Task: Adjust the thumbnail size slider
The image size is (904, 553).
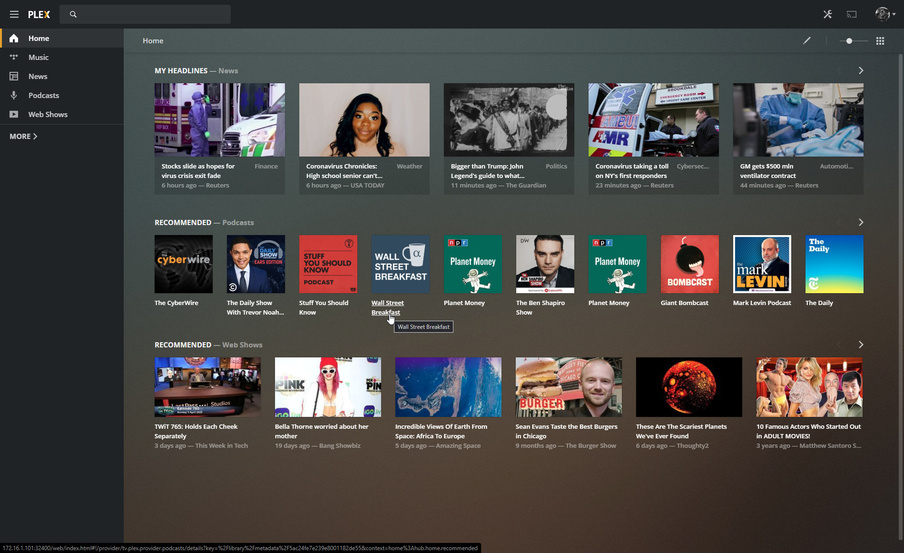Action: [853, 41]
